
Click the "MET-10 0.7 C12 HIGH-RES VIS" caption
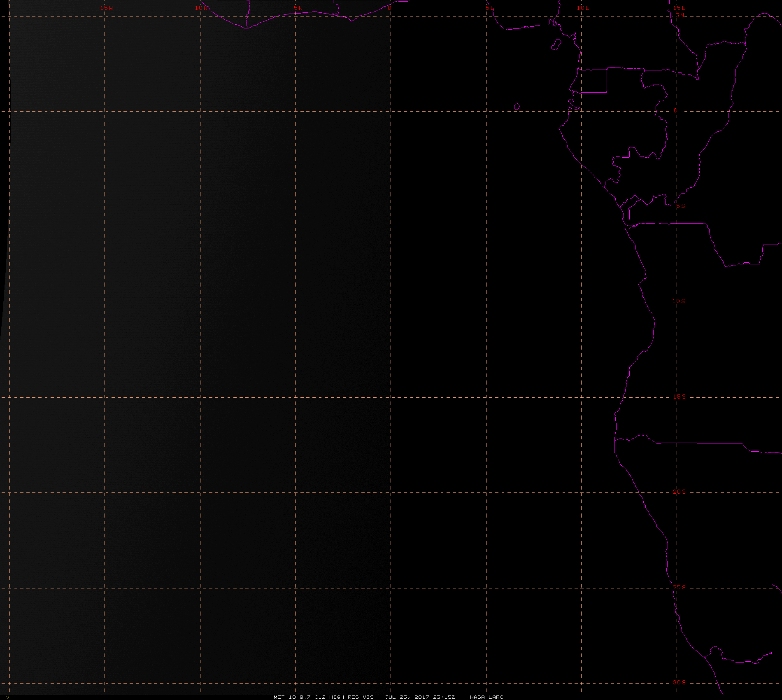tap(324, 697)
